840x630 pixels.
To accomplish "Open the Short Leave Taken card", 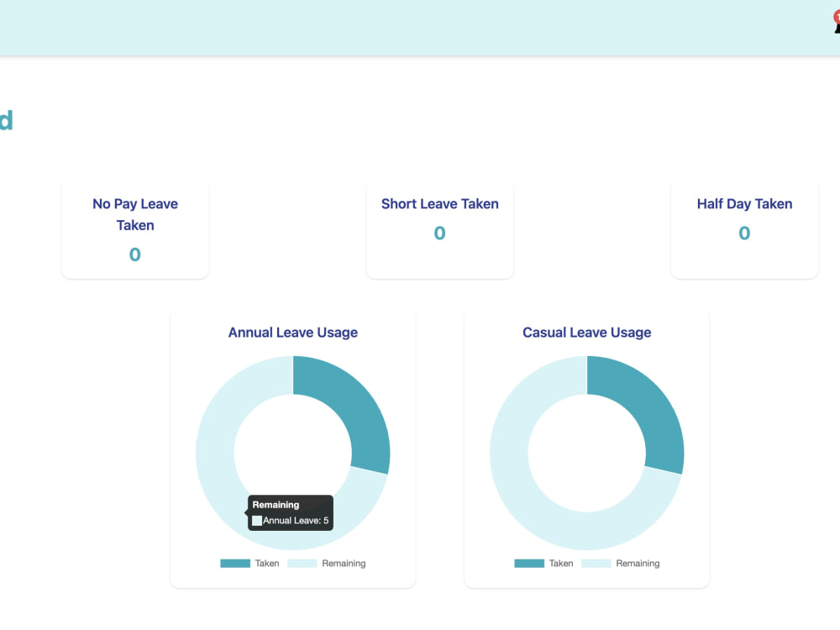I will pyautogui.click(x=440, y=230).
